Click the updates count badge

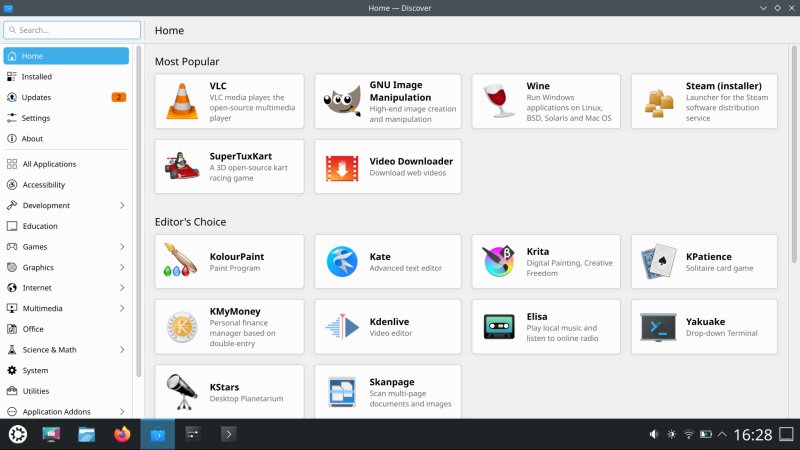118,97
